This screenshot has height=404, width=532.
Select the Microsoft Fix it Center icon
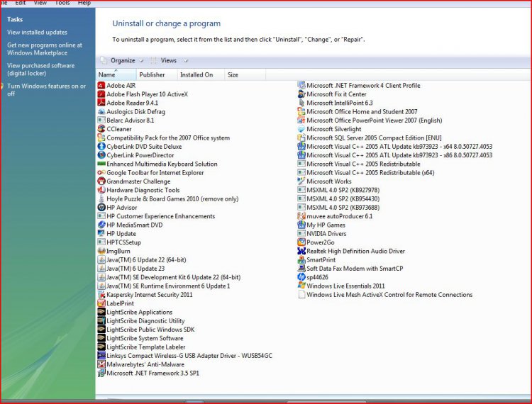[301, 94]
